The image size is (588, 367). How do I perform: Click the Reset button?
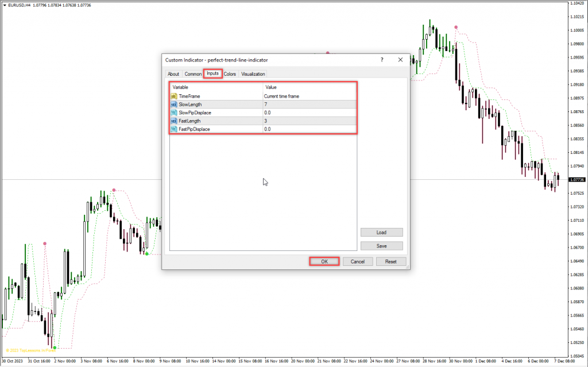pyautogui.click(x=390, y=261)
